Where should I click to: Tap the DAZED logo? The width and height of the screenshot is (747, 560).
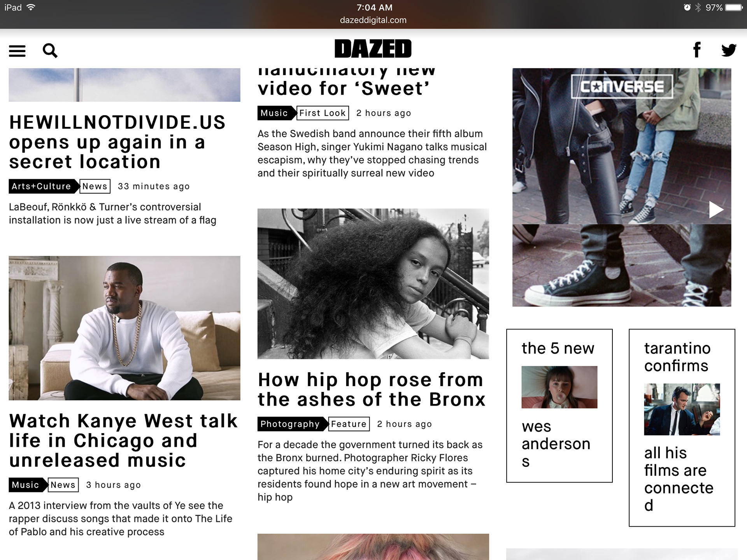coord(373,49)
